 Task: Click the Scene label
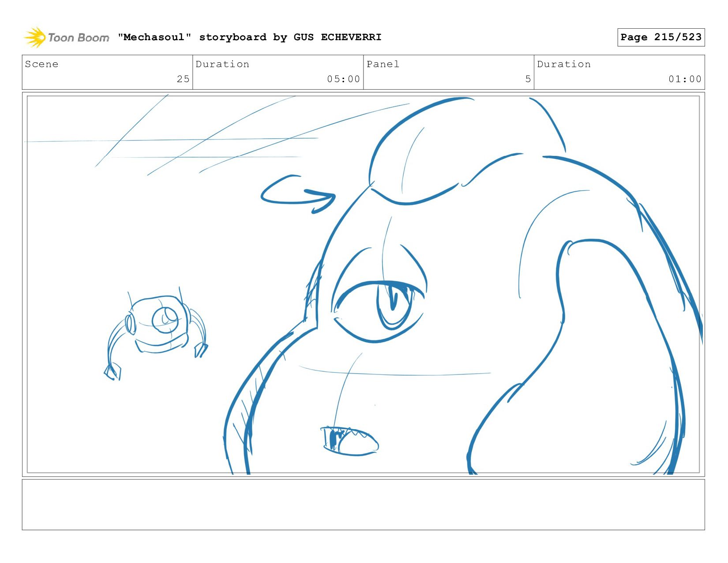tap(41, 64)
